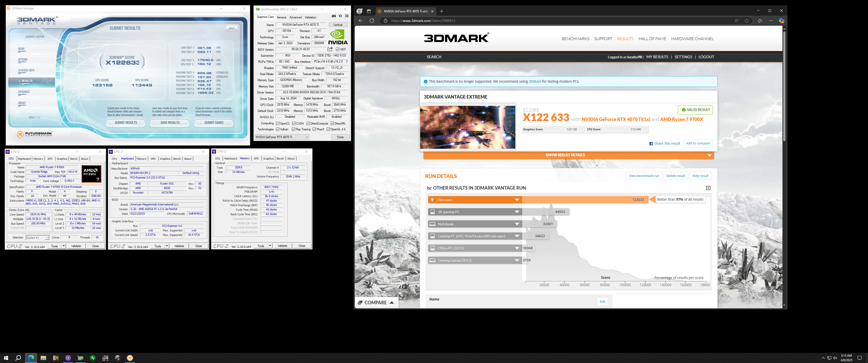Toggle the Ray Tracing checkbox
The image size is (868, 363).
(293, 129)
